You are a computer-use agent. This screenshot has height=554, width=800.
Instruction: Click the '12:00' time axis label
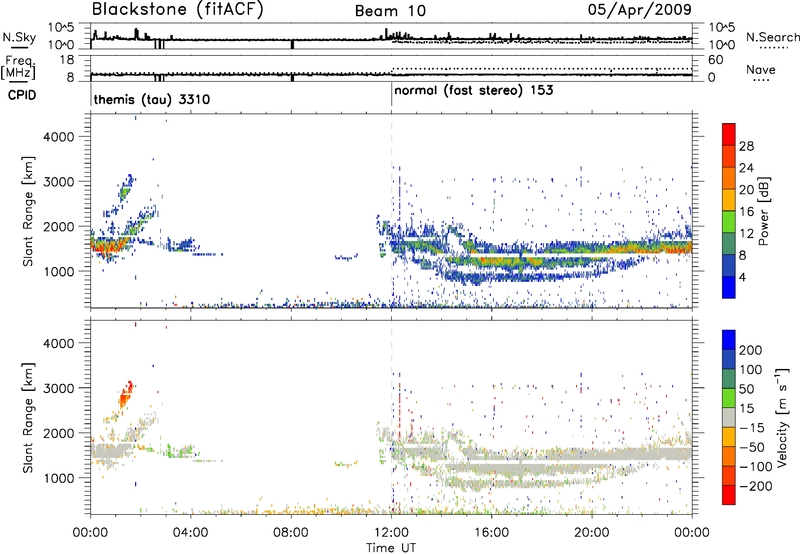(x=391, y=533)
